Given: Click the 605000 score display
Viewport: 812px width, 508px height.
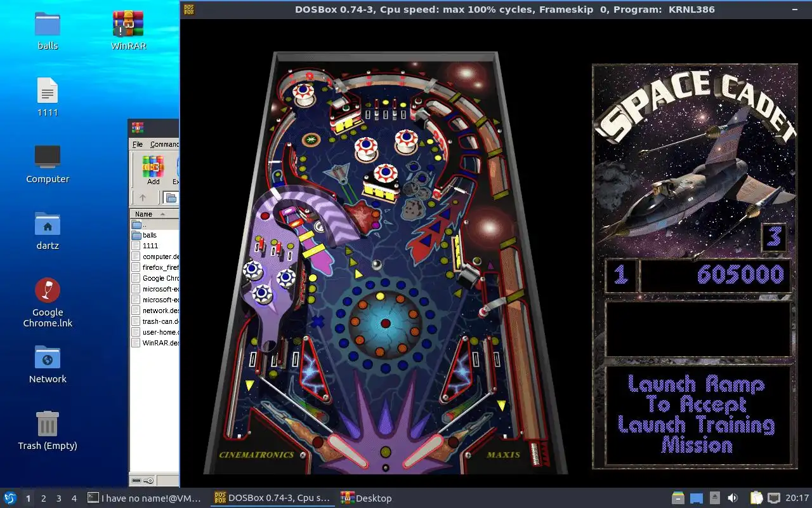Looking at the screenshot, I should point(716,275).
